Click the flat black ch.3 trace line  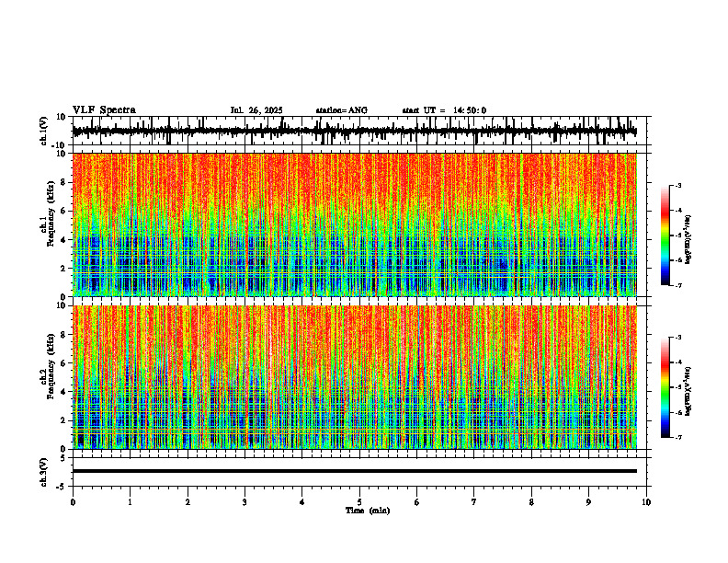tap(354, 471)
